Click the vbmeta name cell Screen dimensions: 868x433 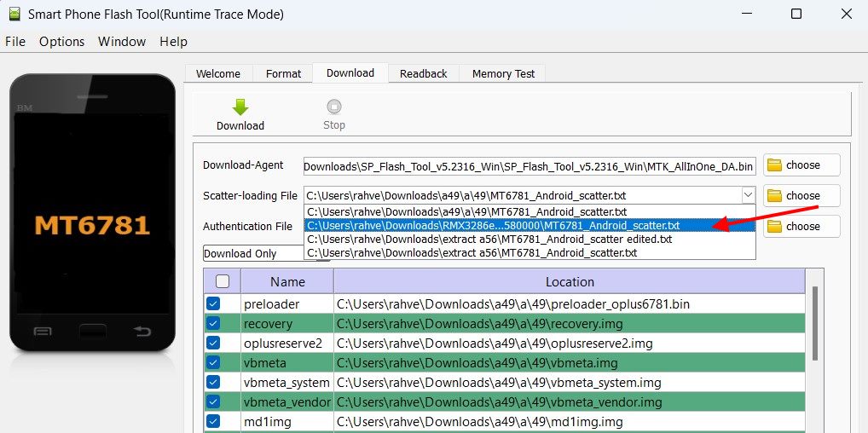click(287, 362)
